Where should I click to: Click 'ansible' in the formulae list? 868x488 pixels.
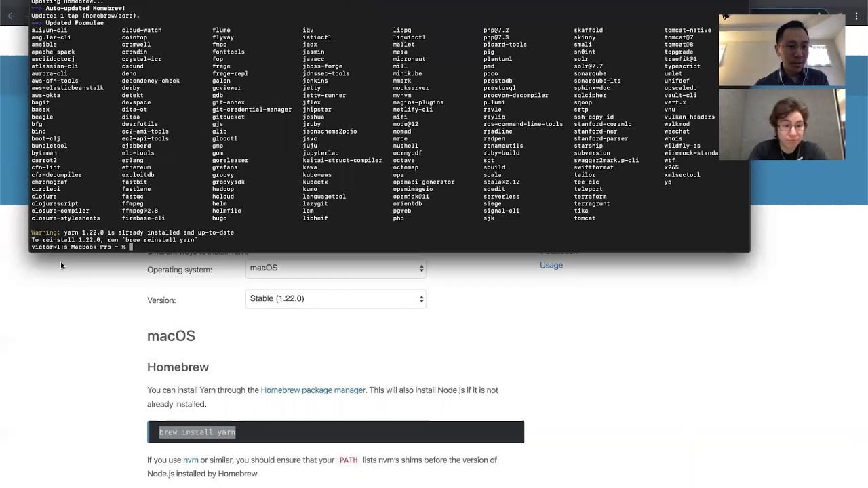[44, 45]
